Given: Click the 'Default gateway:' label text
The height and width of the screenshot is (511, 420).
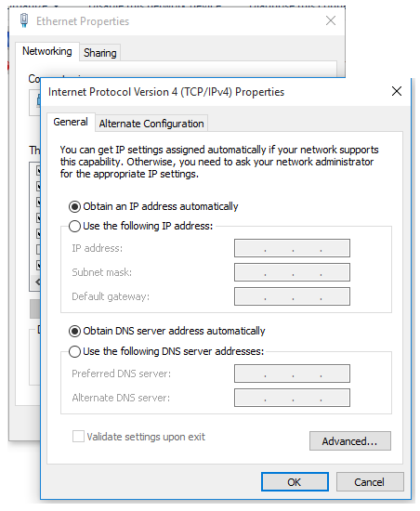Looking at the screenshot, I should (111, 296).
